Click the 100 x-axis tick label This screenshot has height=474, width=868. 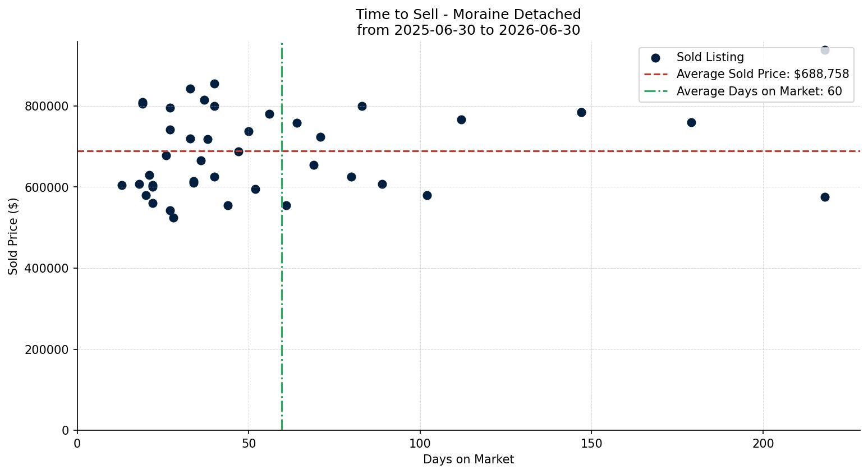[420, 444]
